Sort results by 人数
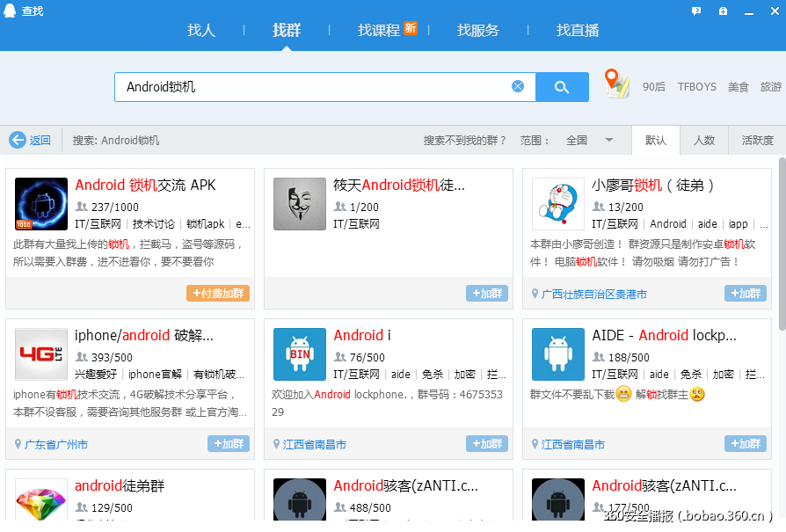This screenshot has height=532, width=786. coord(706,140)
